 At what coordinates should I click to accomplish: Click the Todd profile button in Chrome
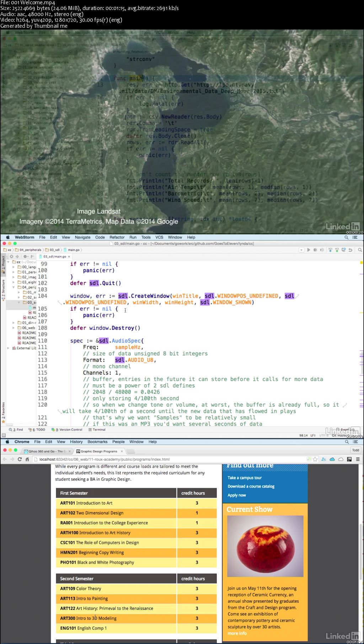pos(355,450)
